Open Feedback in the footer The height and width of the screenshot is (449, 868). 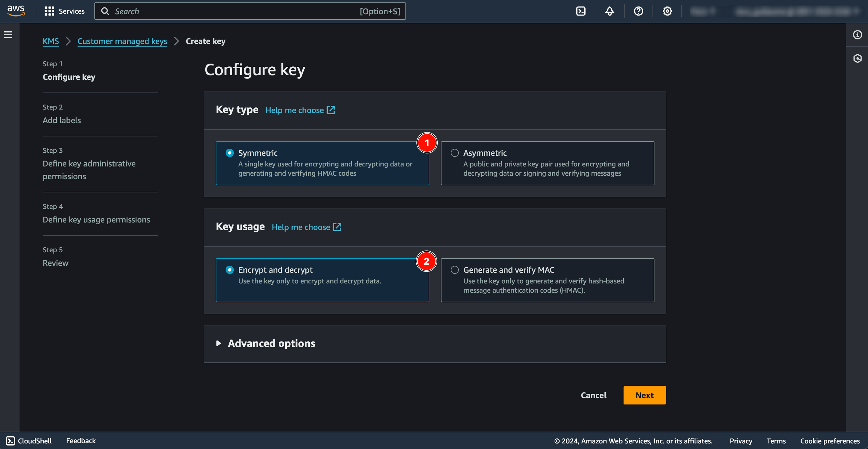tap(81, 441)
